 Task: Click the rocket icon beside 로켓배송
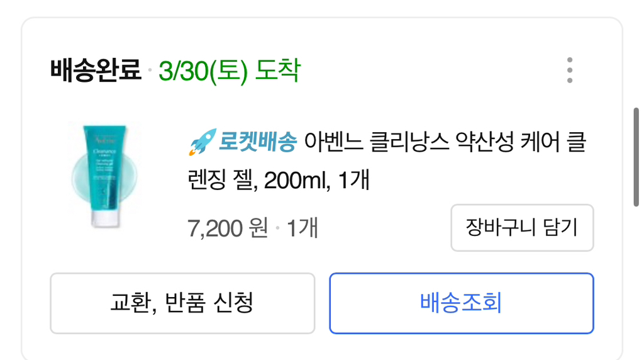[203, 142]
